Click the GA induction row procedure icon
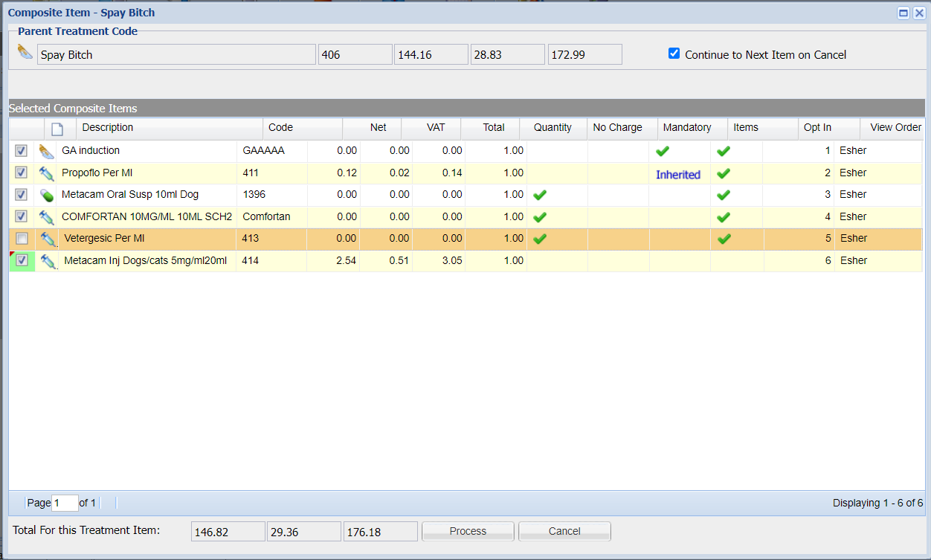Screen dimensions: 931x560 click(x=47, y=151)
